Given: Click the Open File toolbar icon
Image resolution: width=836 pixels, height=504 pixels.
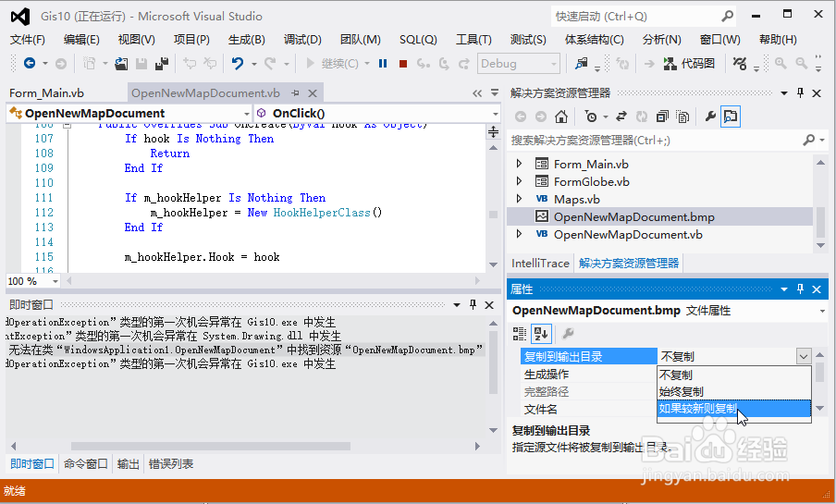Looking at the screenshot, I should coord(121,64).
